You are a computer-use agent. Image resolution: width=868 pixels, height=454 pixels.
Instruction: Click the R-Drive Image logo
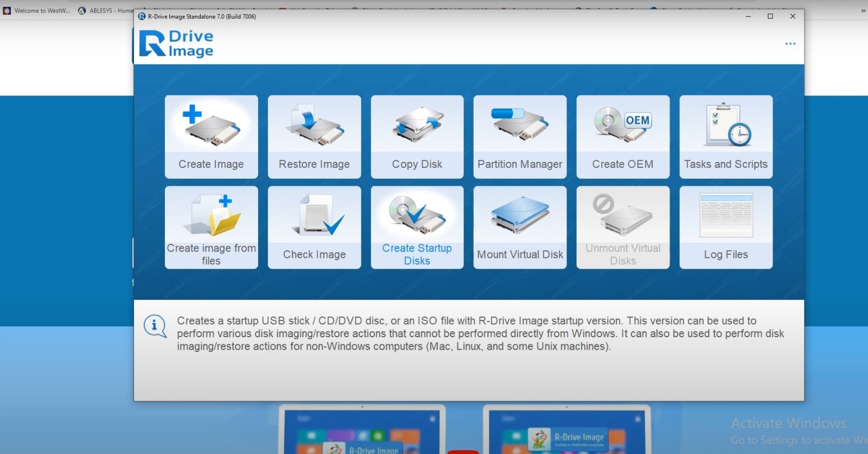(176, 43)
